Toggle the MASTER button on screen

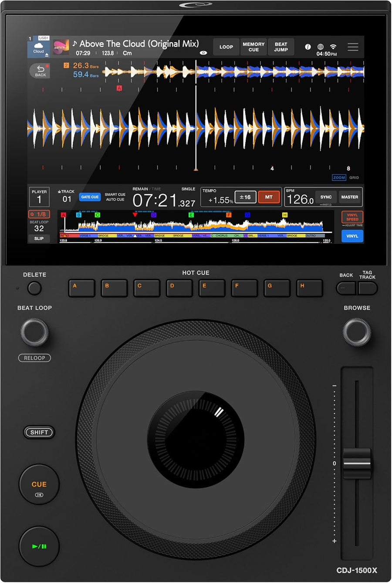tap(350, 197)
